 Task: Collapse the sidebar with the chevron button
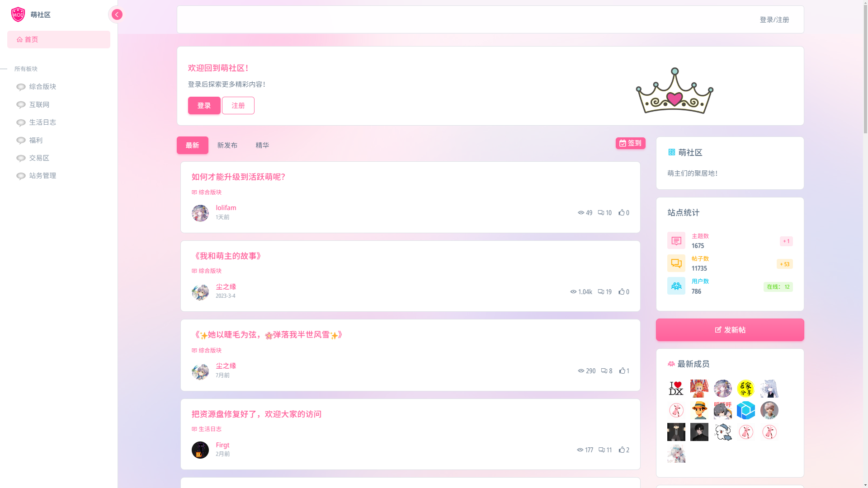(117, 14)
